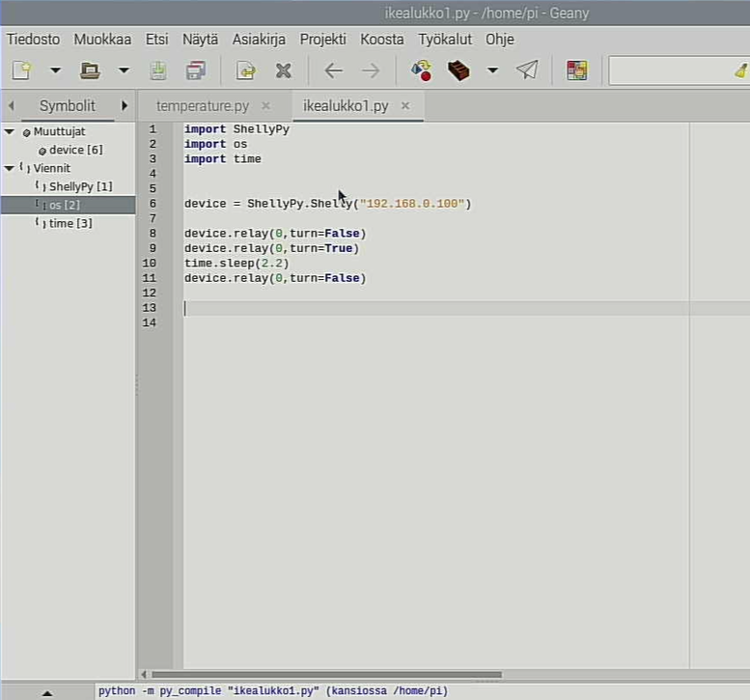Collapse the Muuttujat tree node
750x700 pixels.
click(x=10, y=131)
